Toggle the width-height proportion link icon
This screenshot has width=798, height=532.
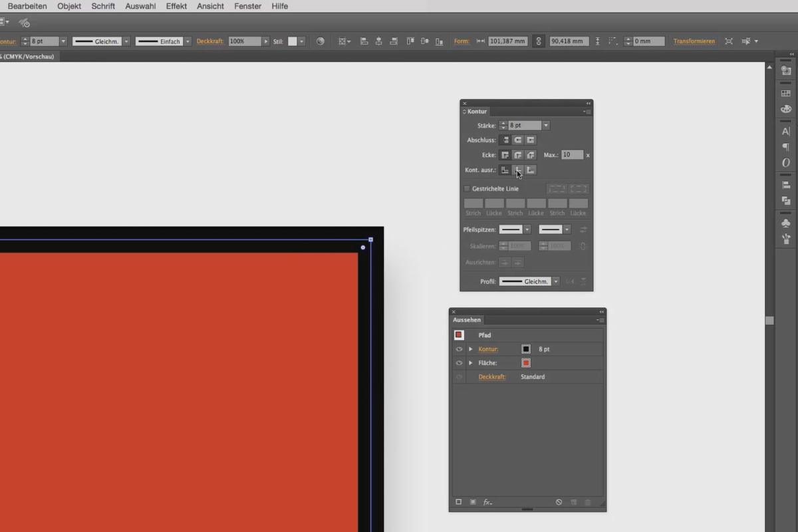click(538, 41)
